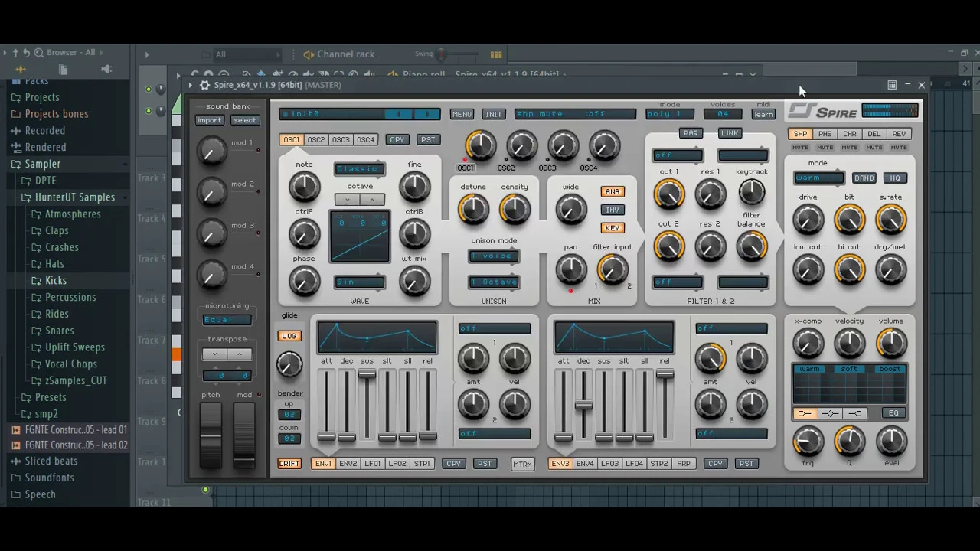Screen dimensions: 980x551
Task: Switch to the LFO1 tab
Action: pyautogui.click(x=372, y=464)
